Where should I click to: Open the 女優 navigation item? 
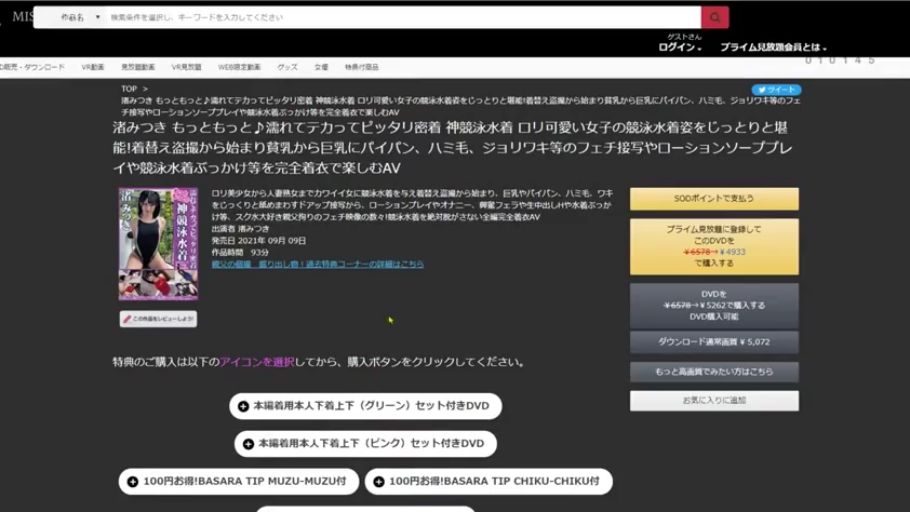[320, 67]
